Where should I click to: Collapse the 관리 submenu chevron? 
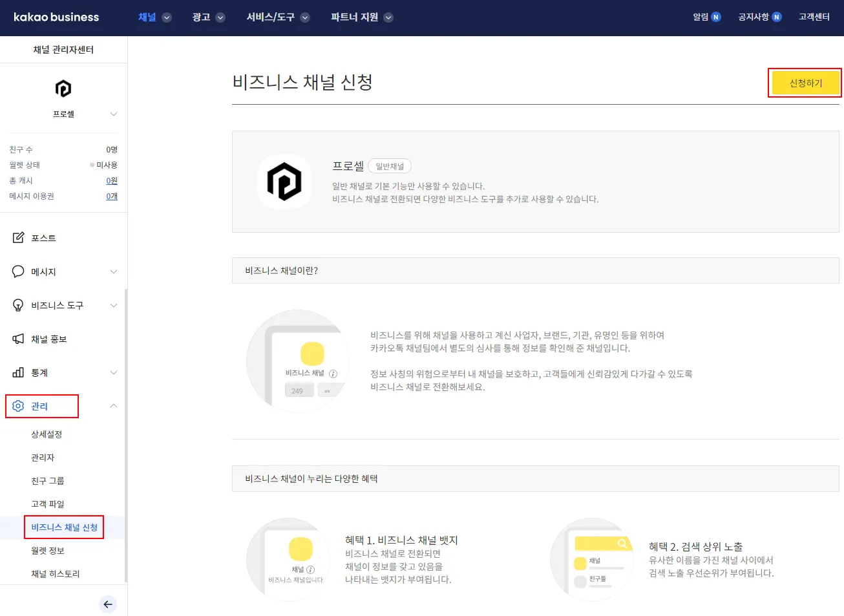(x=114, y=406)
